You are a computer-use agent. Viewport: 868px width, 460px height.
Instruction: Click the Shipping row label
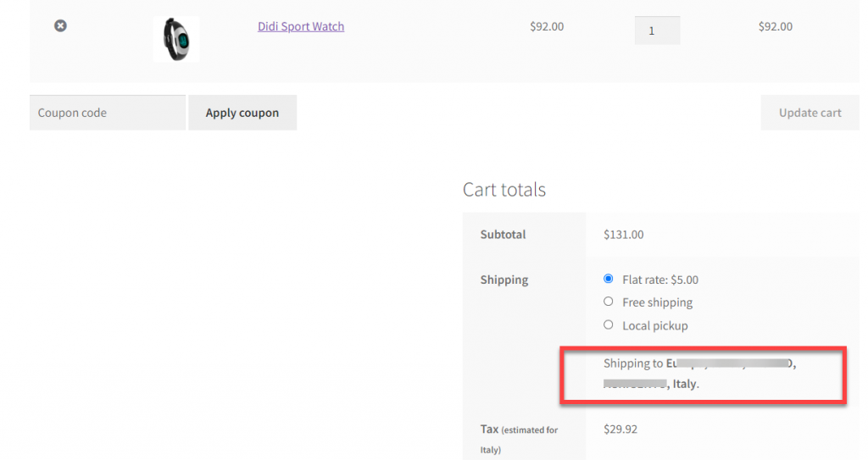coord(504,280)
